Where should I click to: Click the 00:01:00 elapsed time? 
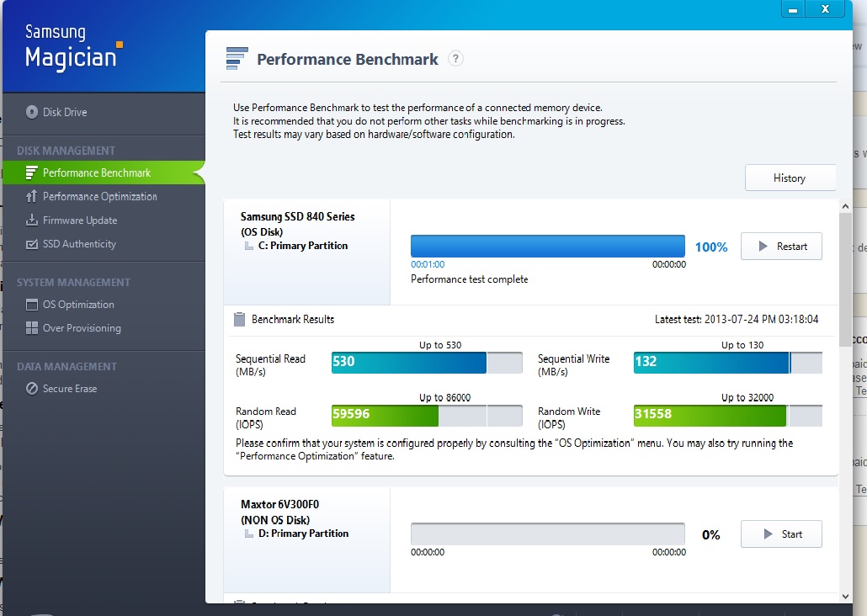pos(428,264)
